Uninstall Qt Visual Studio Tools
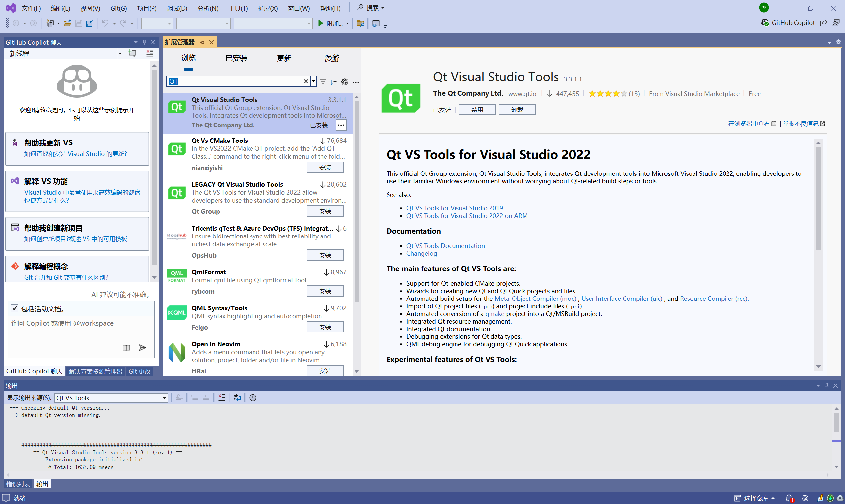Viewport: 845px width, 504px height. (x=517, y=110)
